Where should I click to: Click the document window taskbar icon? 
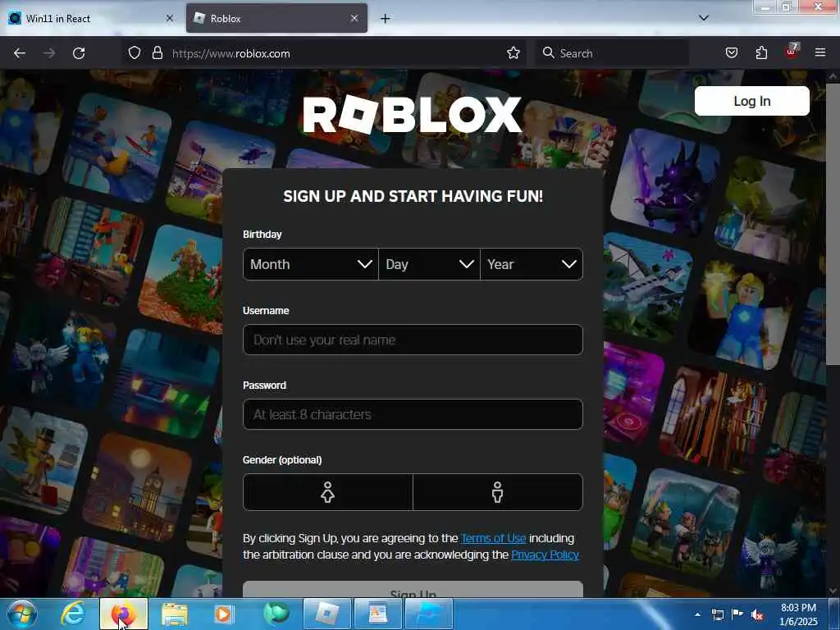pyautogui.click(x=377, y=614)
